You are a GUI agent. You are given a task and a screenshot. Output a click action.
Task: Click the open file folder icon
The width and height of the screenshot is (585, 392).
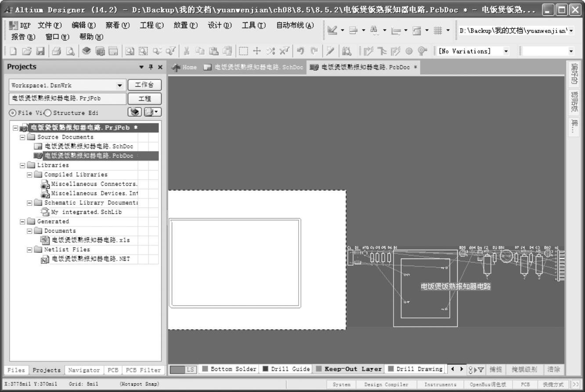pos(27,51)
